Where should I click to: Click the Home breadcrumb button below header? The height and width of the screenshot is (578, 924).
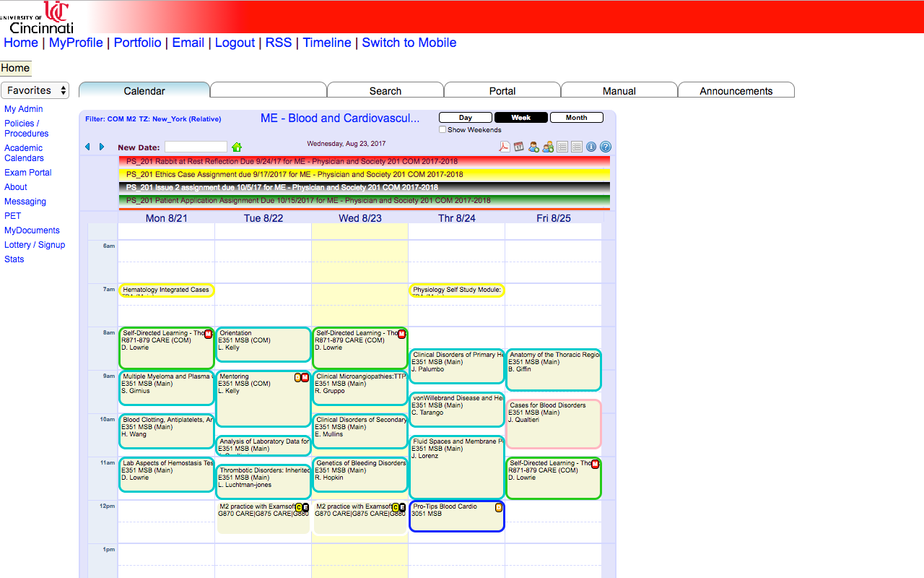coord(16,69)
